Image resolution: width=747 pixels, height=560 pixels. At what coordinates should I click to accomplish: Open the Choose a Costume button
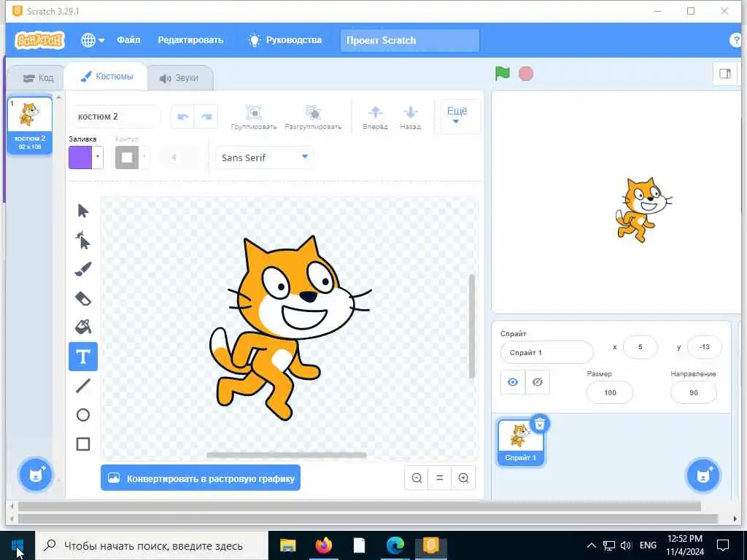pos(35,475)
